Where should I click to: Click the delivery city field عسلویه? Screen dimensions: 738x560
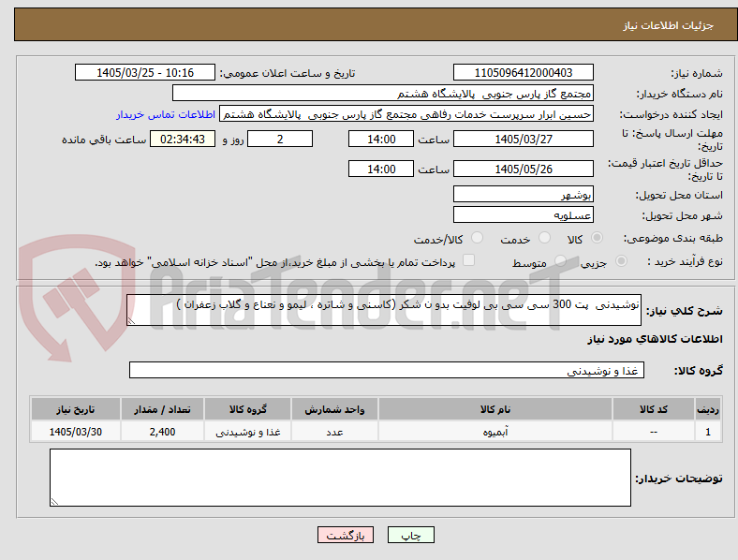pyautogui.click(x=524, y=215)
